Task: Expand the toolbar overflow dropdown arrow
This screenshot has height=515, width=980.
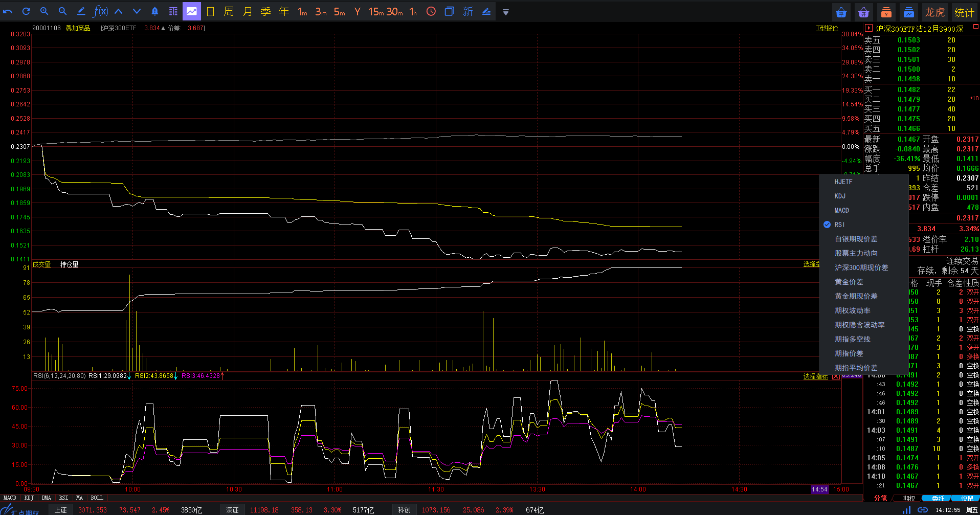Action: click(505, 12)
